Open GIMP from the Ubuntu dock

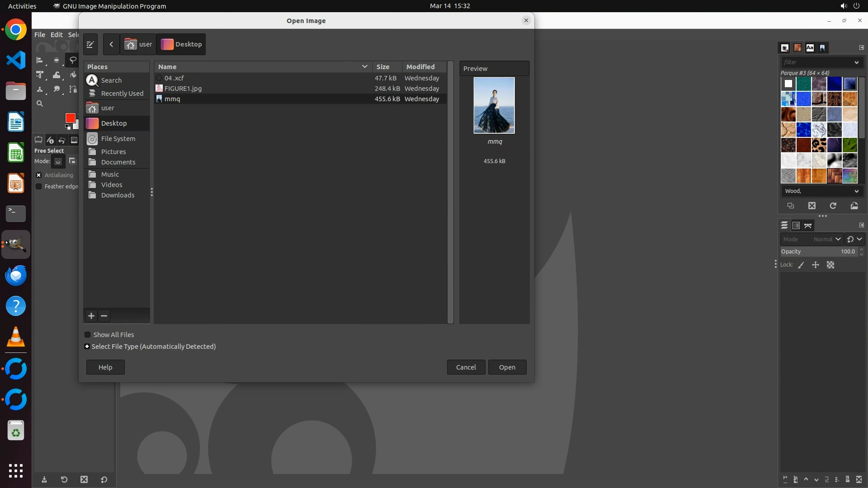(x=16, y=244)
